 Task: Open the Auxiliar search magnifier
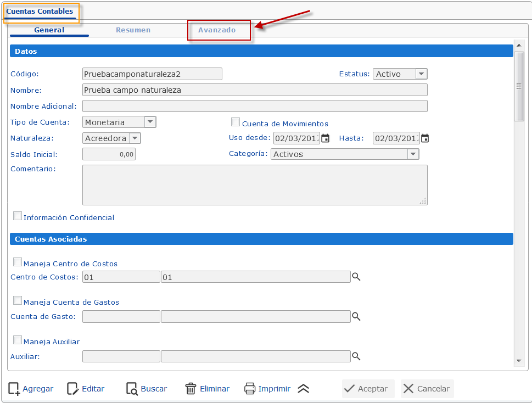[356, 356]
